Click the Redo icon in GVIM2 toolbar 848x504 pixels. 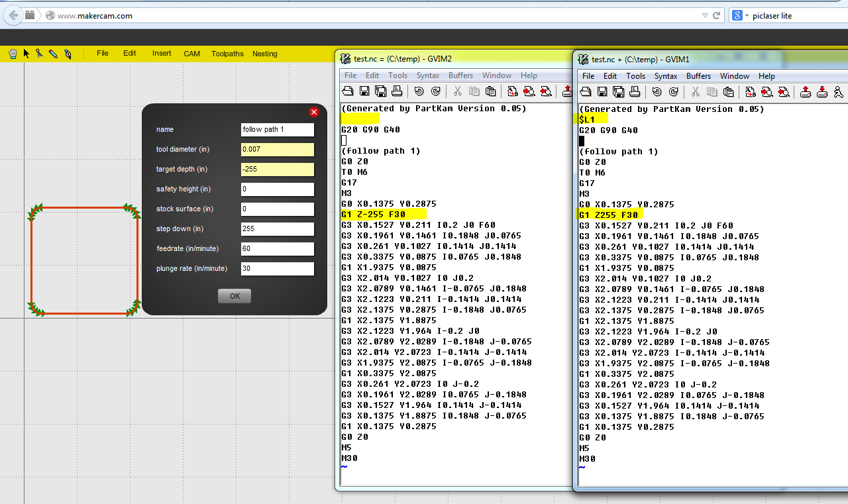[x=435, y=91]
